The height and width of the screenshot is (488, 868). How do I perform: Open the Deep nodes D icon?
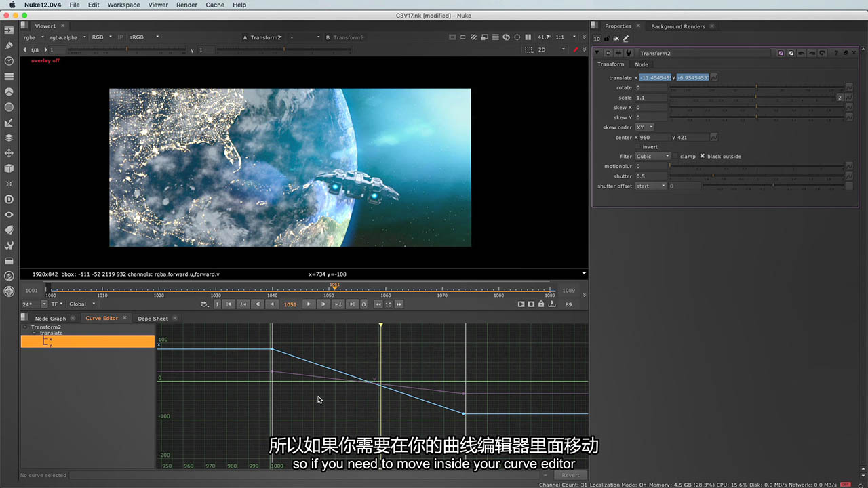click(x=9, y=199)
